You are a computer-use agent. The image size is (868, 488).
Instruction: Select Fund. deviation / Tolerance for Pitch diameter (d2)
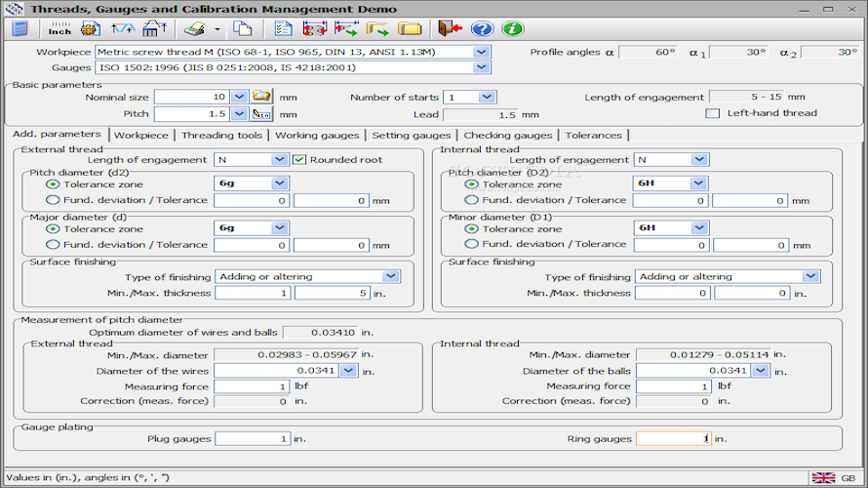(x=53, y=199)
